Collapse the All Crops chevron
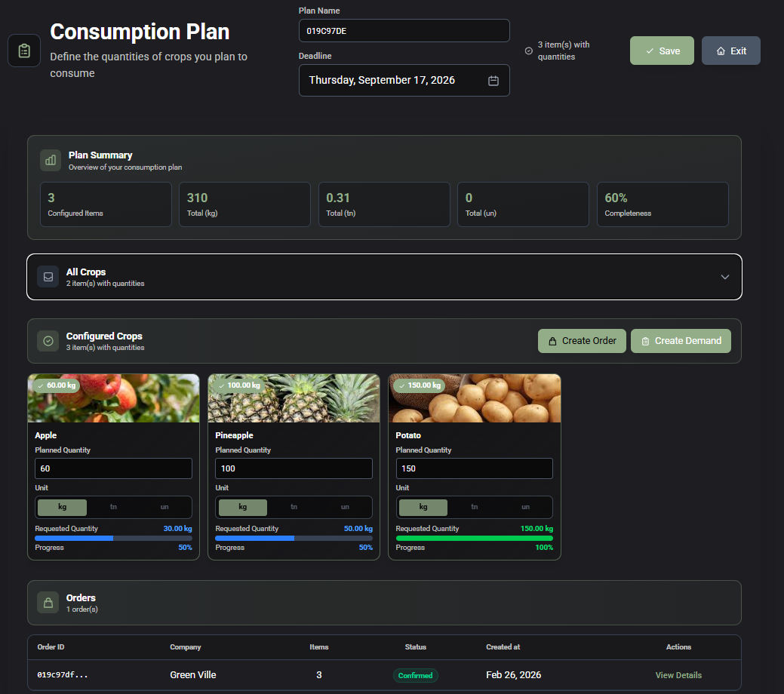This screenshot has height=694, width=784. (x=724, y=277)
